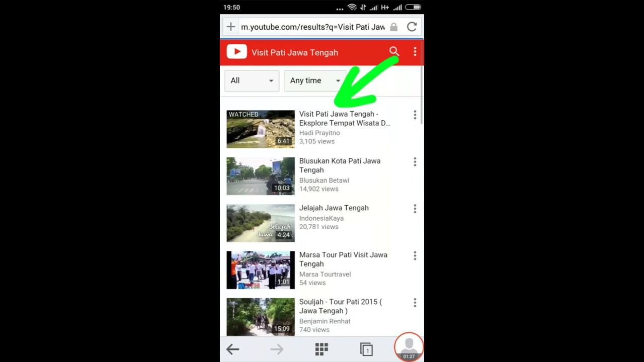The width and height of the screenshot is (644, 362).
Task: Tap '14,902 views' text
Action: point(319,189)
